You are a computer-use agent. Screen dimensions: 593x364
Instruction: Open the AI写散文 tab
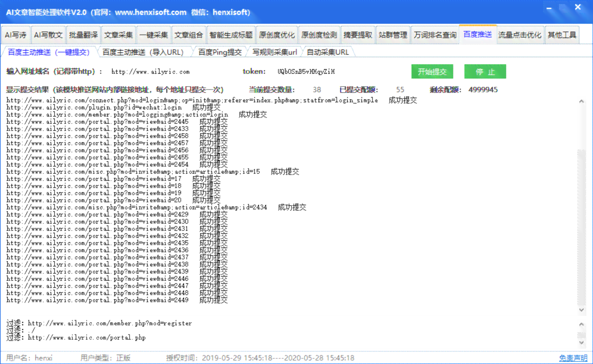tap(48, 35)
